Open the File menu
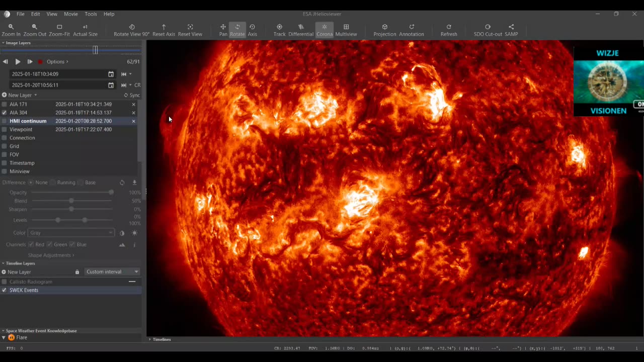The width and height of the screenshot is (644, 362). (20, 14)
